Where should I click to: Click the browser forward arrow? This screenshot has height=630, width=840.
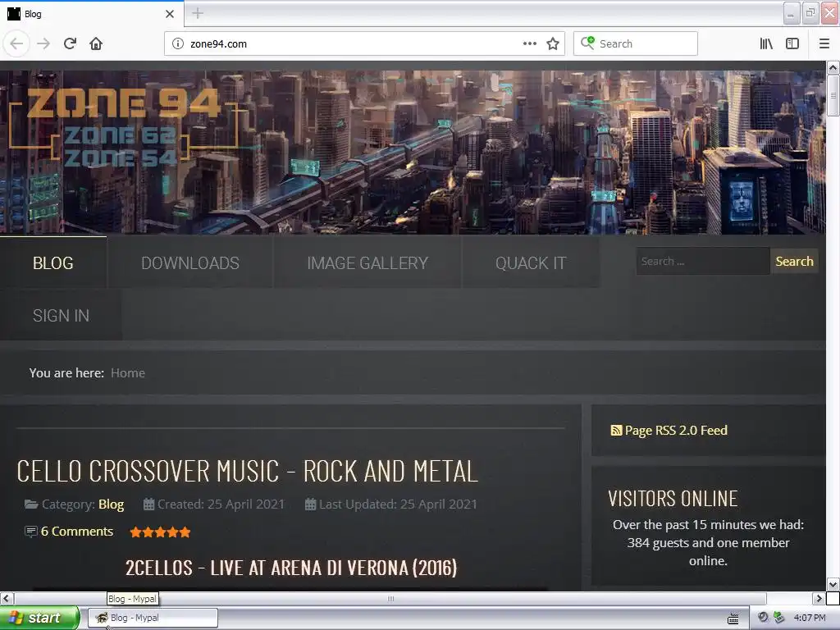point(43,43)
